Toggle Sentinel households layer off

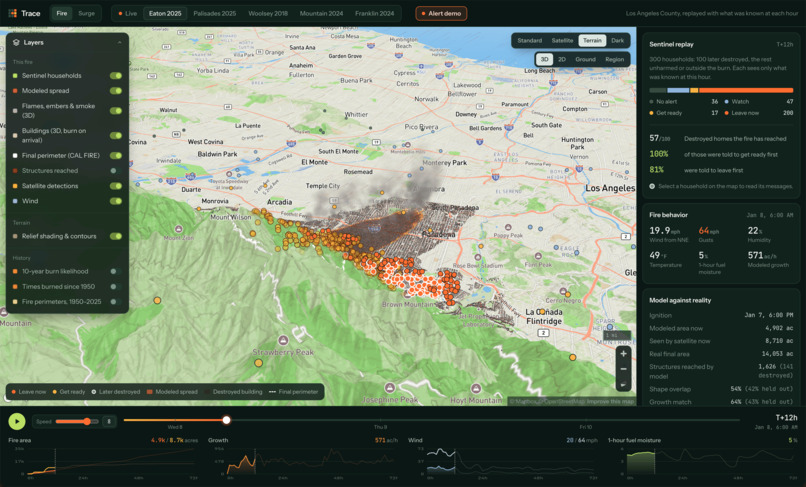click(x=116, y=76)
